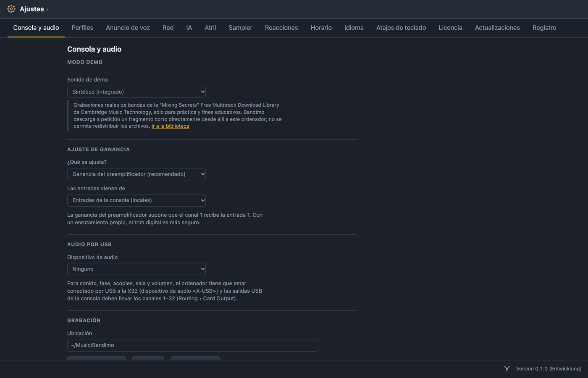Expand the Dispositivo de audio dropdown

[x=136, y=269]
